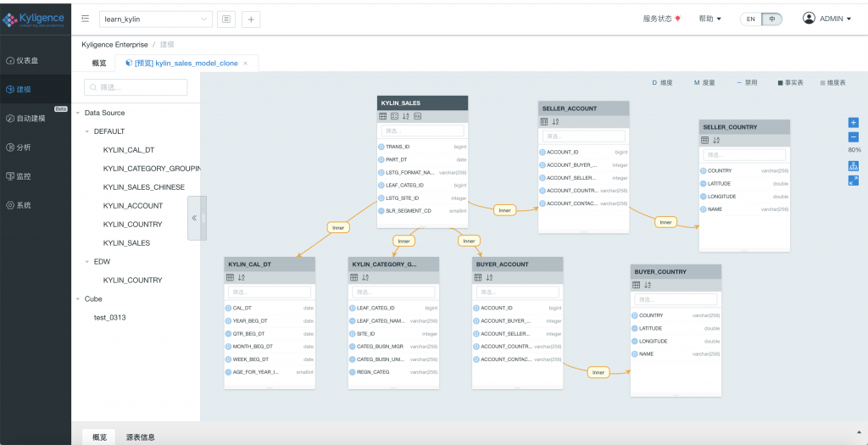Image resolution: width=868 pixels, height=445 pixels.
Task: Click the zoom in plus button
Action: [854, 123]
